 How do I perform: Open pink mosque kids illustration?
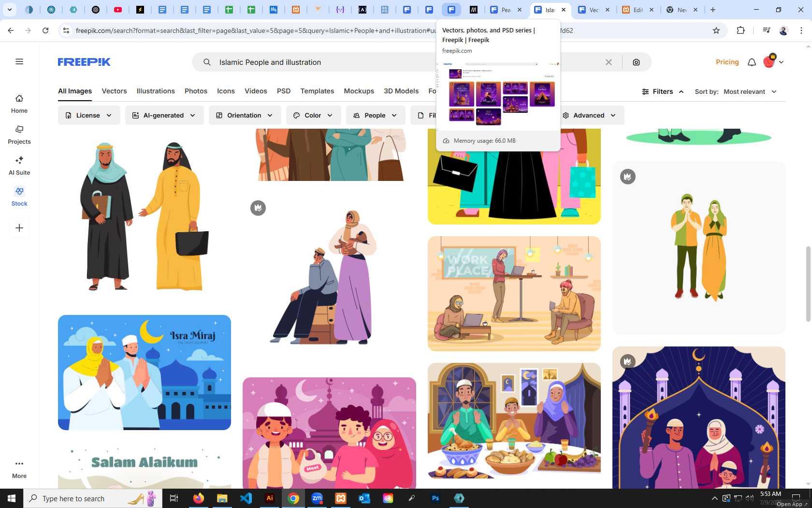329,433
